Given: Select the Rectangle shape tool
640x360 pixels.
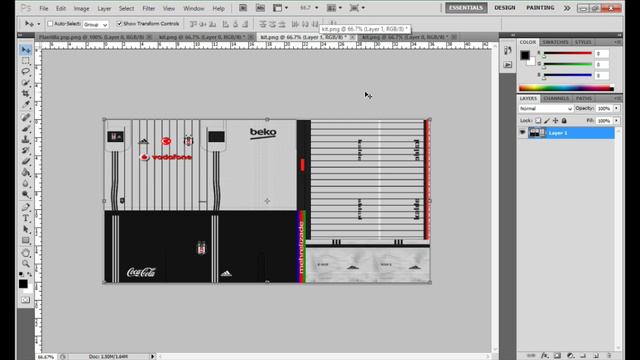Looking at the screenshot, I should pyautogui.click(x=26, y=240).
